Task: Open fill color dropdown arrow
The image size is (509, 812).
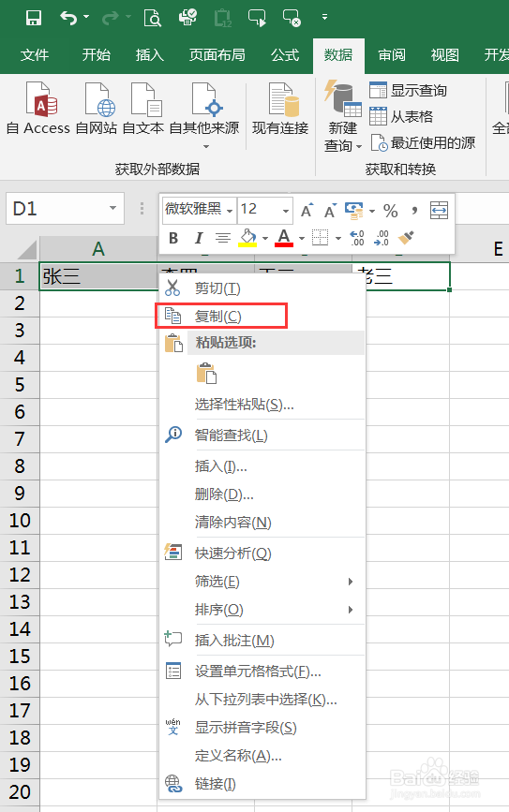Action: [x=265, y=238]
